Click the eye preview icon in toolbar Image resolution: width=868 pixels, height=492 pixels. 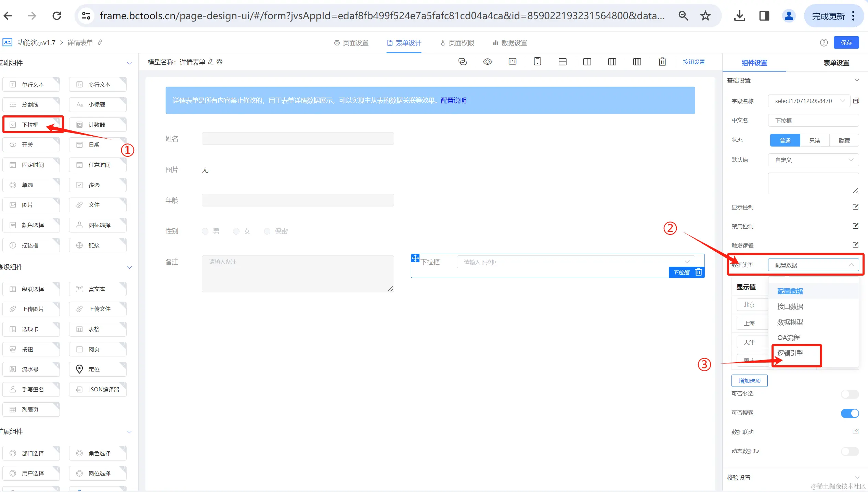(x=487, y=62)
